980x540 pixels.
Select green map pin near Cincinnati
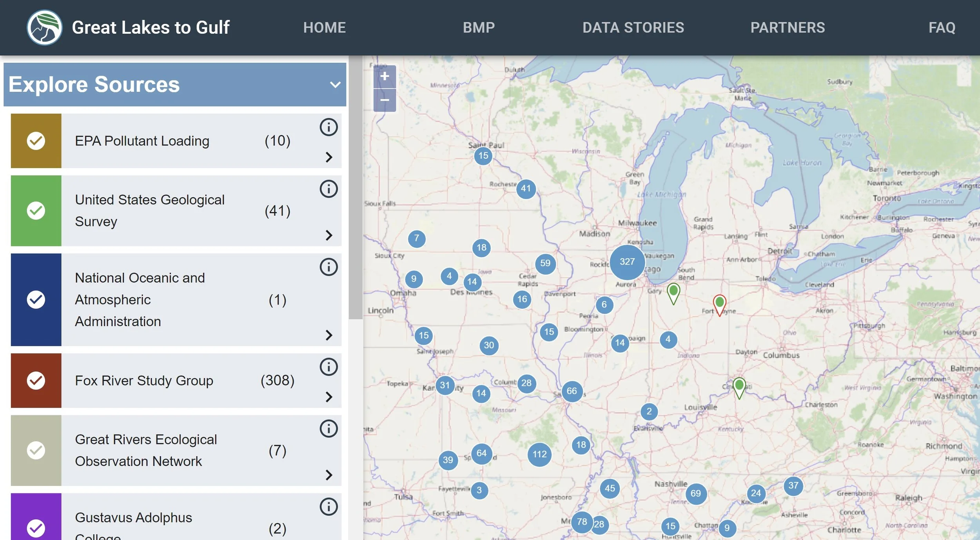coord(739,387)
